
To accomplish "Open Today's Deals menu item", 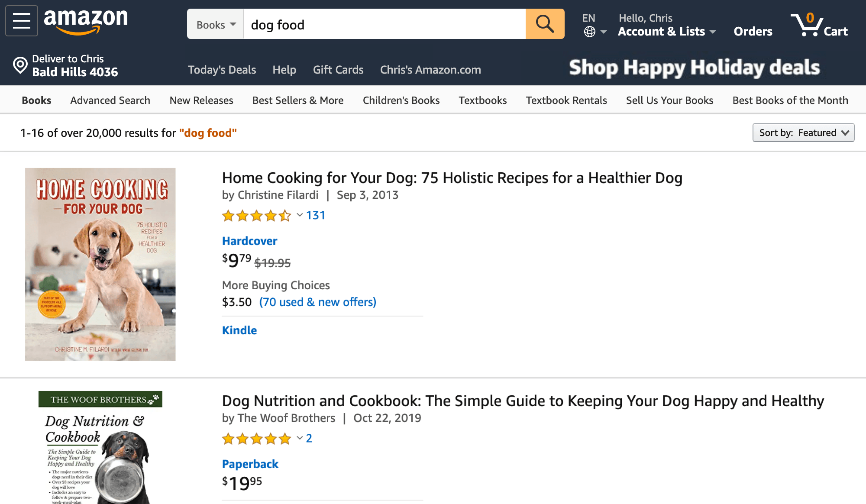I will (x=222, y=70).
